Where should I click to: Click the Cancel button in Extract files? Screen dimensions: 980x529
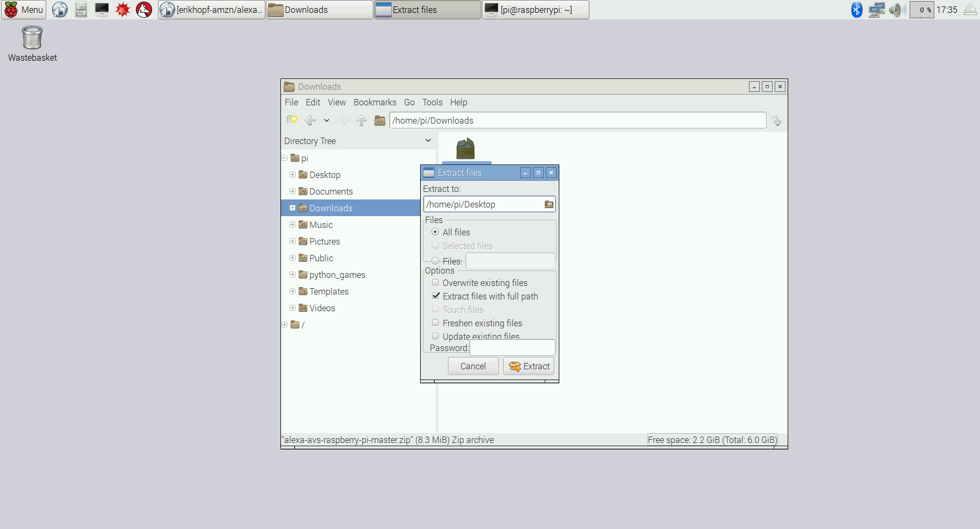473,366
